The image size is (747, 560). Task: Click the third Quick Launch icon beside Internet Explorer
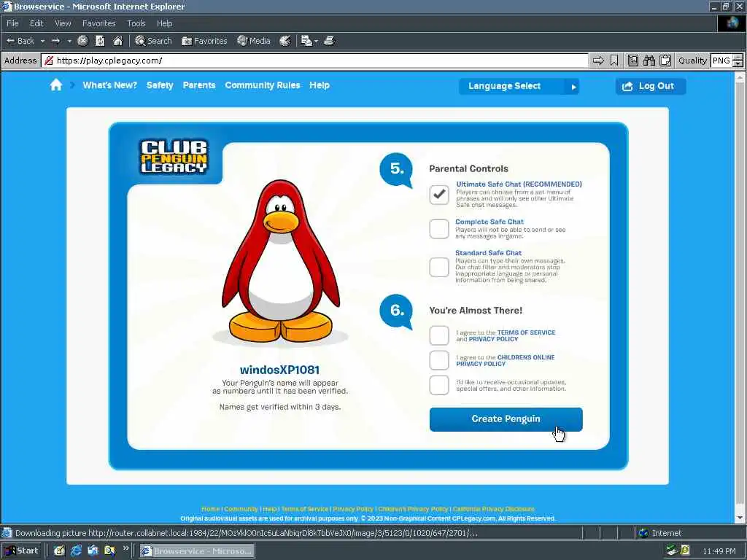93,551
